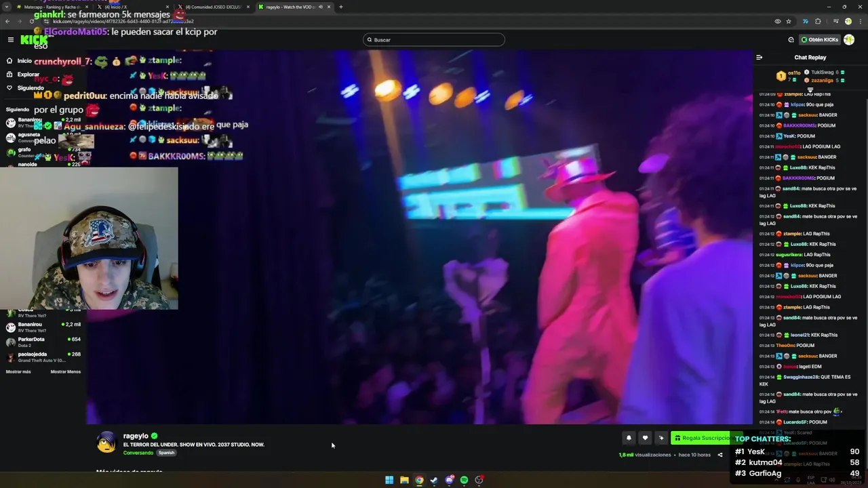Image resolution: width=868 pixels, height=488 pixels.
Task: Click Mostrar Menos in the sidebar
Action: pos(66,371)
